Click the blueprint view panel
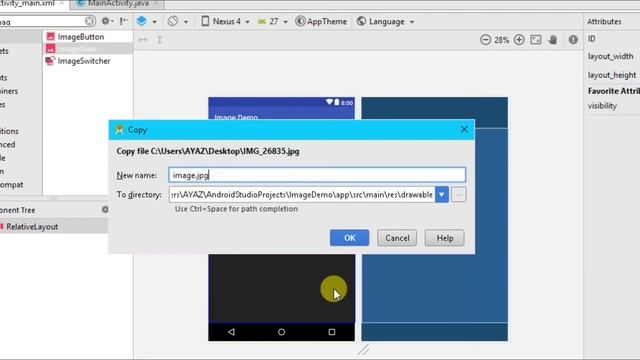Screen dimensions: 640x360 pos(435,219)
